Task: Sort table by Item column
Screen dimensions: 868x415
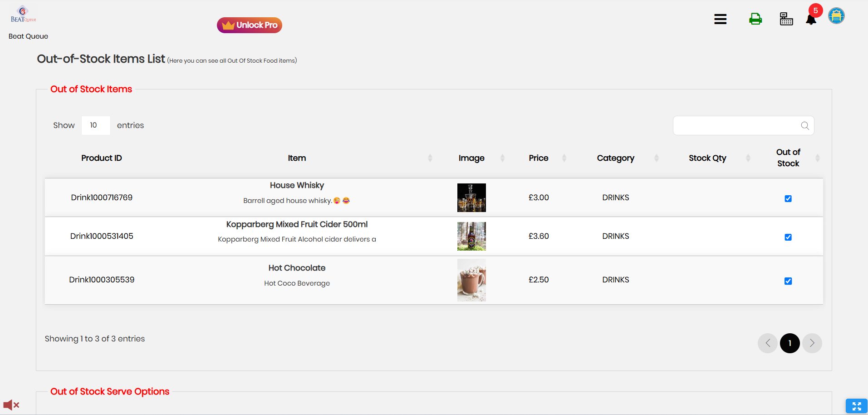Action: (x=297, y=158)
